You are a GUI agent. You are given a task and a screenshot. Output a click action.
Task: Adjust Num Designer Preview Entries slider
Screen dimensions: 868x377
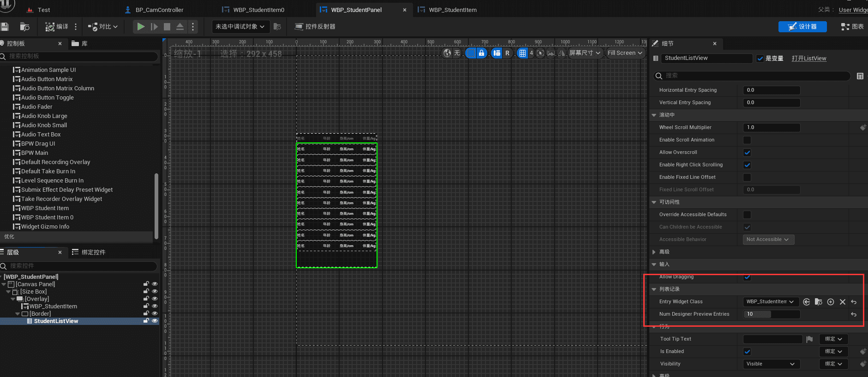tap(772, 314)
